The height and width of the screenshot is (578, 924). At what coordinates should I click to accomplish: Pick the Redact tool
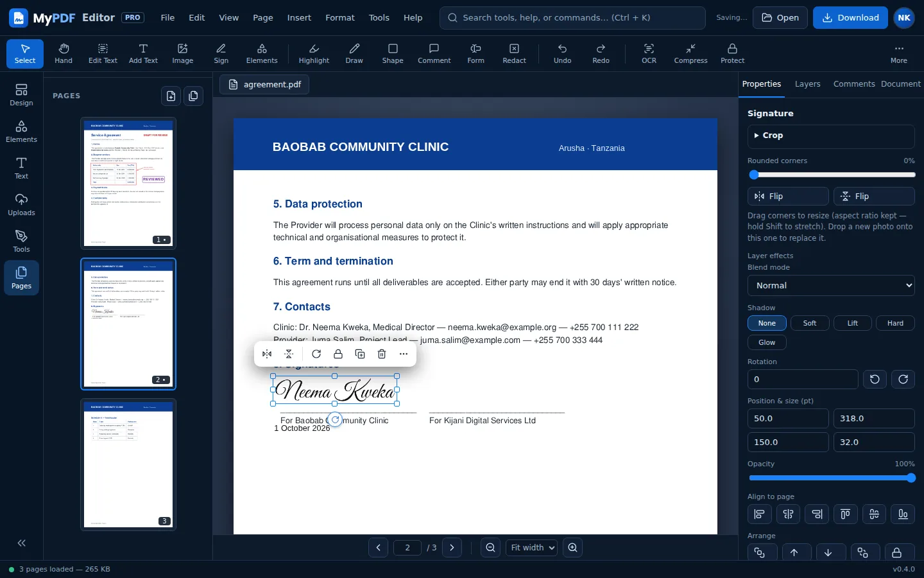point(514,53)
